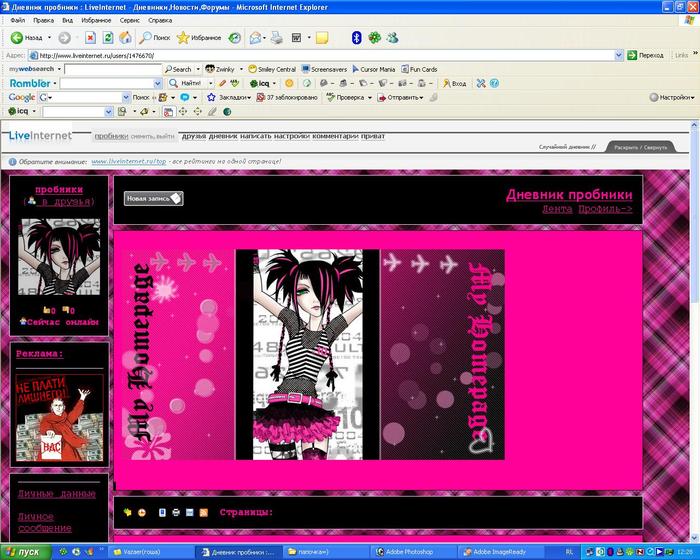This screenshot has height=560, width=700.
Task: Click the www.liveinternet.ru/top link
Action: coord(129,162)
